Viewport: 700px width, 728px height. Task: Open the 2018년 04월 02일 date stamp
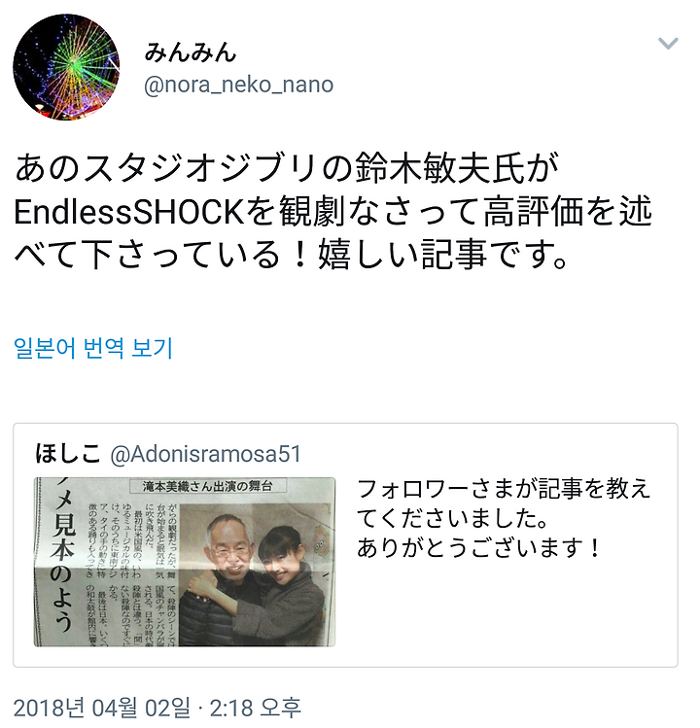102,709
